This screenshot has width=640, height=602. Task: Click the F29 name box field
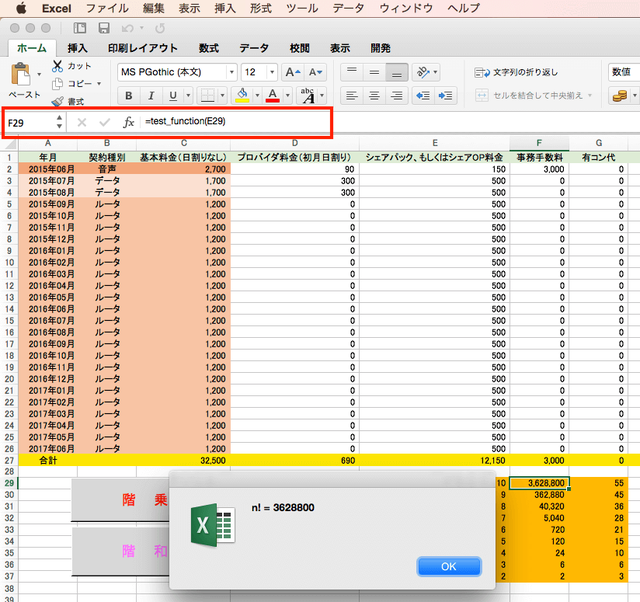(x=30, y=122)
